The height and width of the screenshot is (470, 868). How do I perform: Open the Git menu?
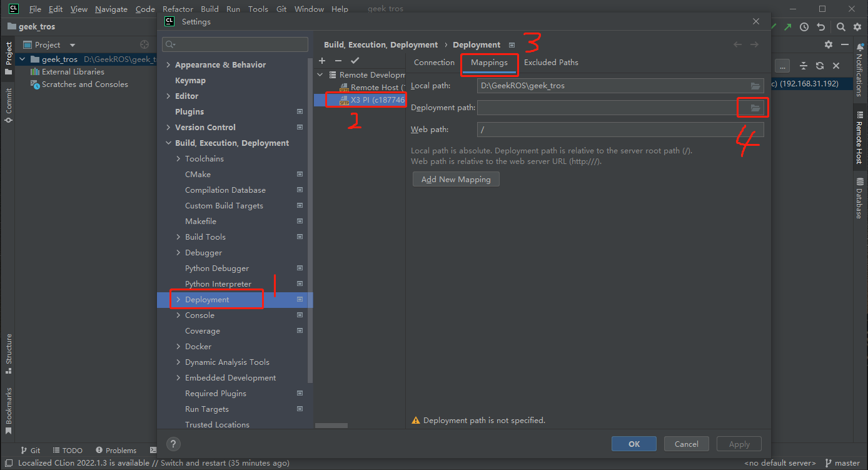(281, 9)
